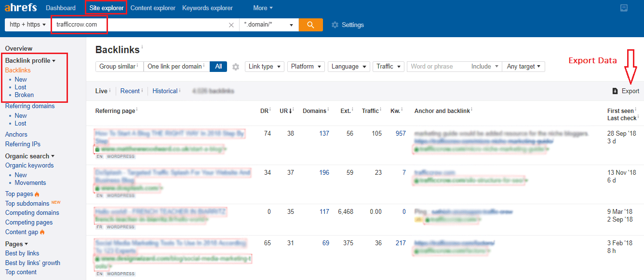
Task: Click the Export button
Action: [626, 91]
